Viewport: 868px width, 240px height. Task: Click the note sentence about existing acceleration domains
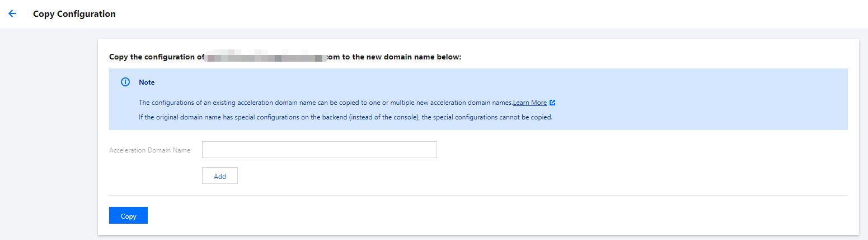tap(325, 103)
